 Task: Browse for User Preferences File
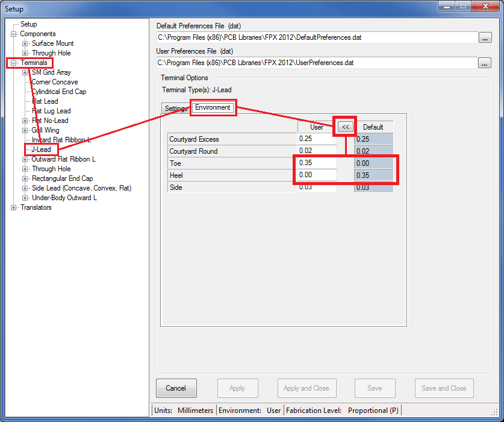point(484,63)
